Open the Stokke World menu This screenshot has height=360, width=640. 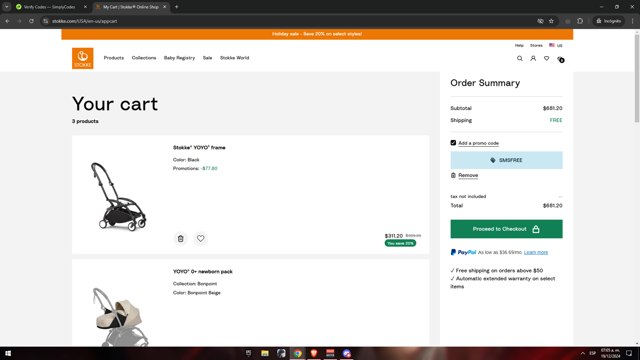[x=234, y=58]
